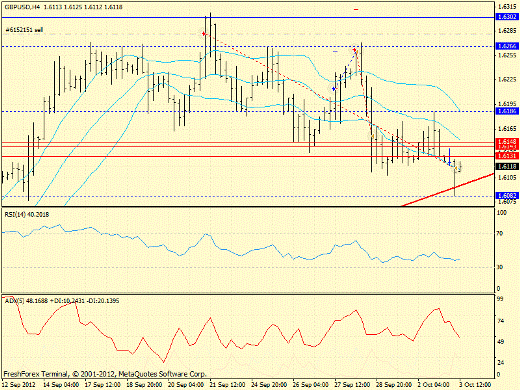520x390 pixels.
Task: Click the '12 Sep 2012' date label
Action: coord(18,384)
